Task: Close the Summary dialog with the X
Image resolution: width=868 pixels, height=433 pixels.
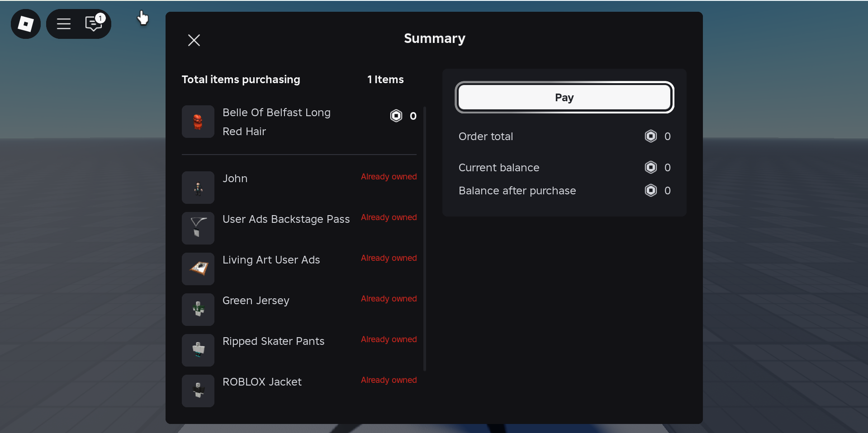Action: point(194,40)
